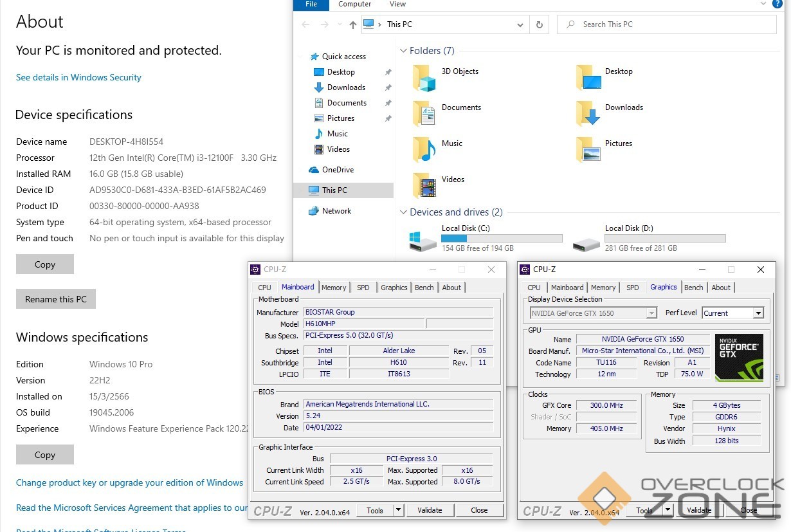Click the Rename this PC button
Screen dimensions: 791x532
coord(56,299)
